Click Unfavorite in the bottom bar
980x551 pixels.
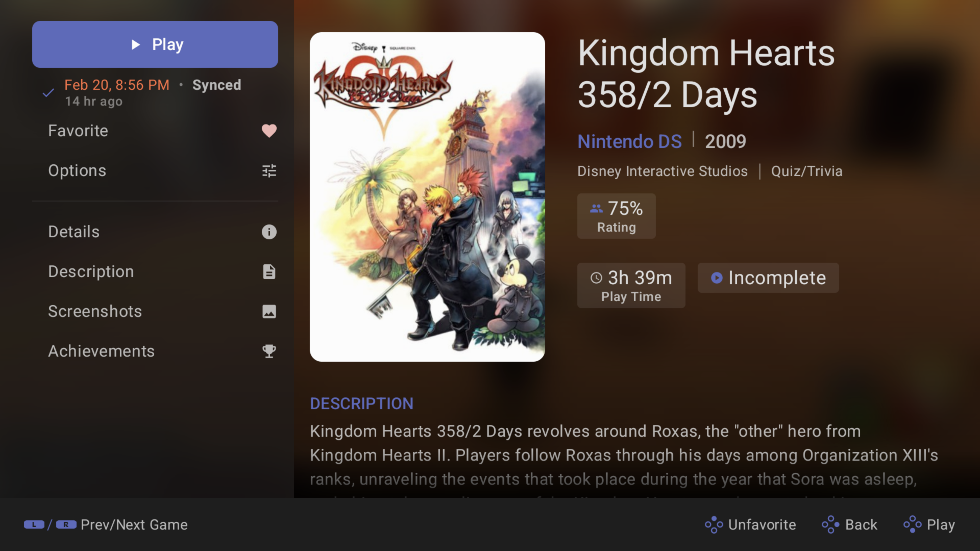pos(750,525)
